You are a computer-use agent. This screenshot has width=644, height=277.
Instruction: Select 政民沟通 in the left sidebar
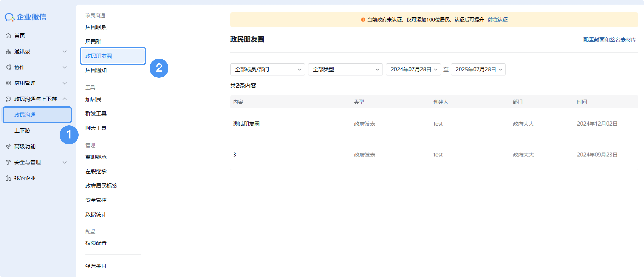(x=37, y=115)
